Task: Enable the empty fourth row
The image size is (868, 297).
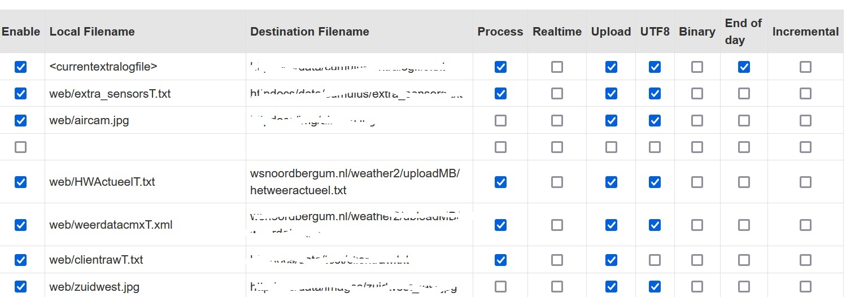Action: pos(20,147)
